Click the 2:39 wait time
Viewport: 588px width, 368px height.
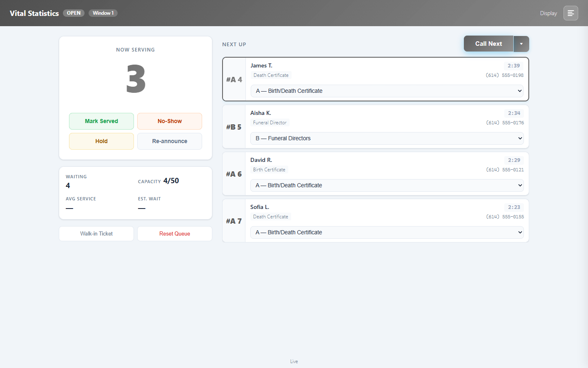click(x=514, y=66)
